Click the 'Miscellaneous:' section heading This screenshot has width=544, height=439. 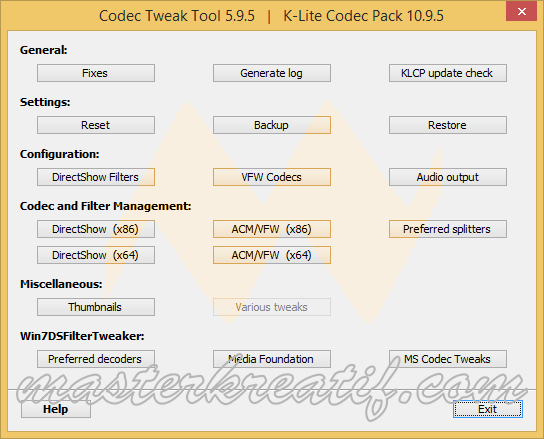61,284
